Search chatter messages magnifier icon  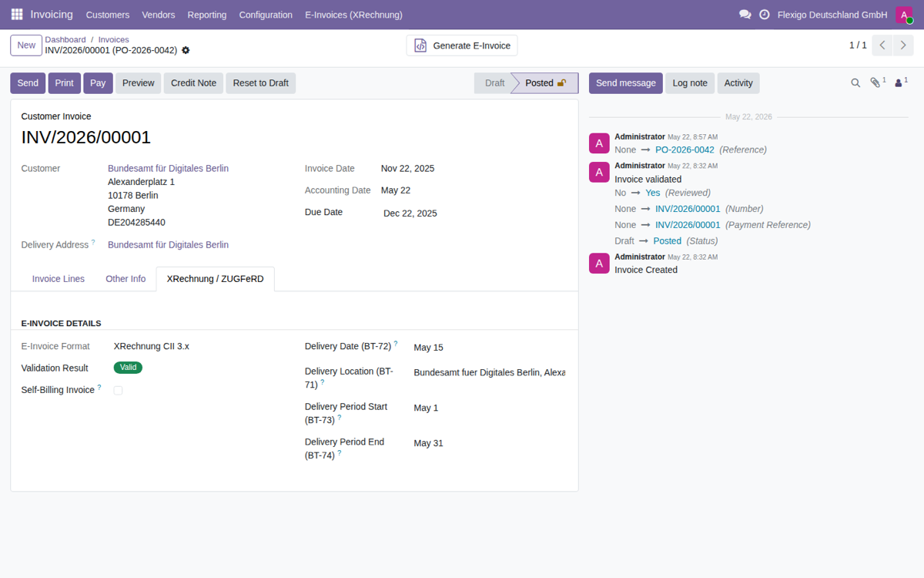[855, 83]
